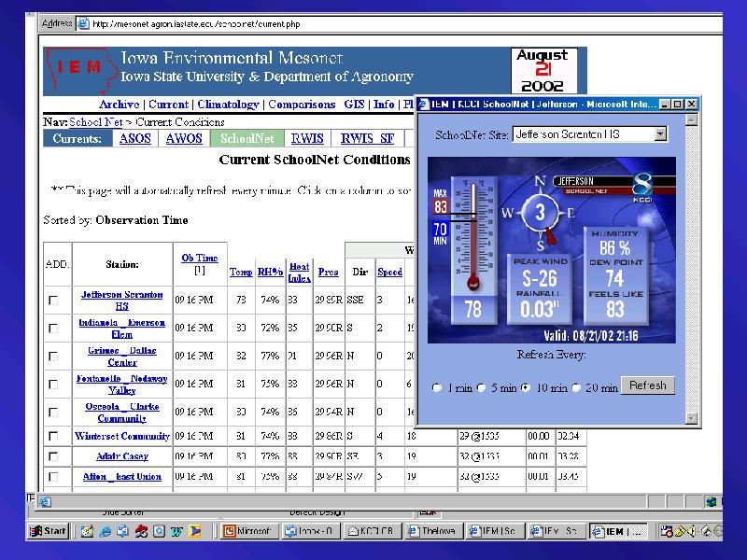Click the popup scrollbar down arrow

pyautogui.click(x=691, y=418)
